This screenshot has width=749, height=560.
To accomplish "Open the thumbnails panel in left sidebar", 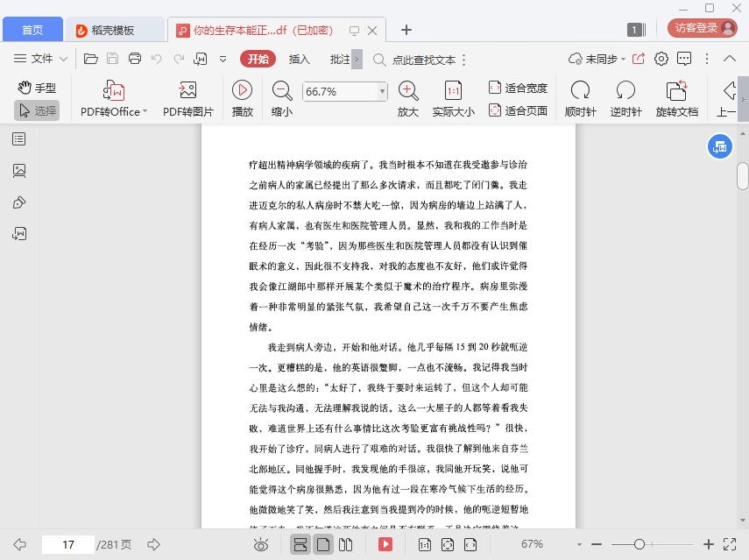I will [x=19, y=171].
